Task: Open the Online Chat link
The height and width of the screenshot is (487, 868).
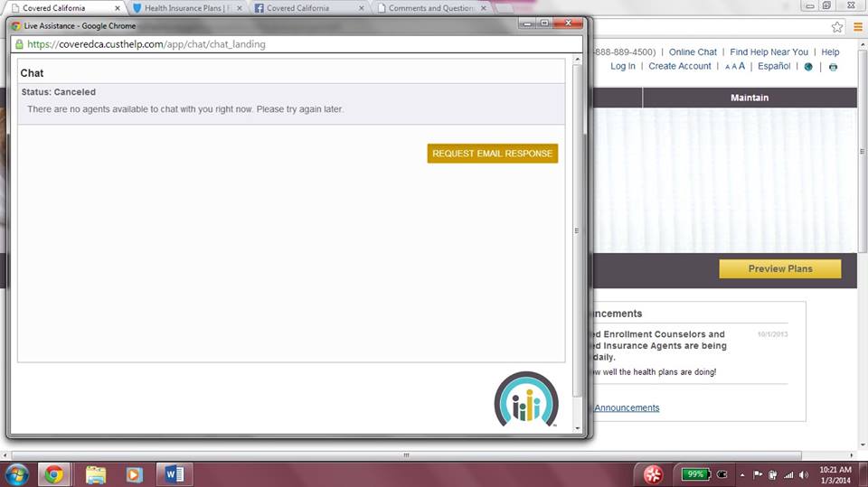Action: [x=693, y=52]
